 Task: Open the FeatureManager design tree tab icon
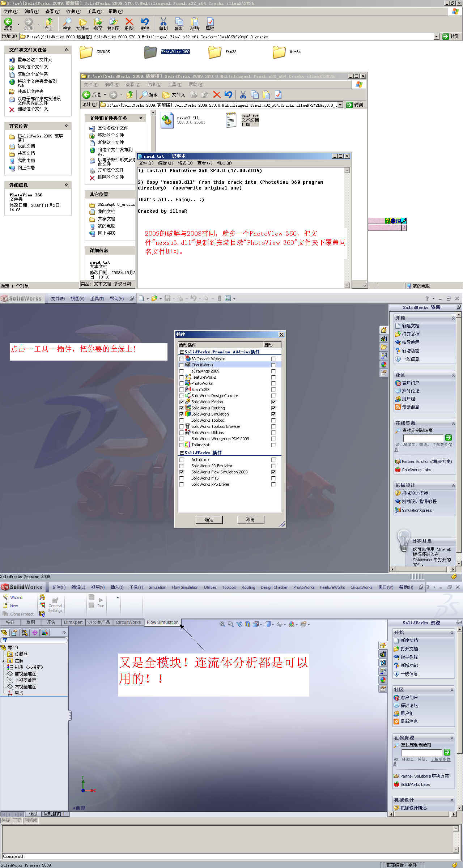tap(4, 633)
